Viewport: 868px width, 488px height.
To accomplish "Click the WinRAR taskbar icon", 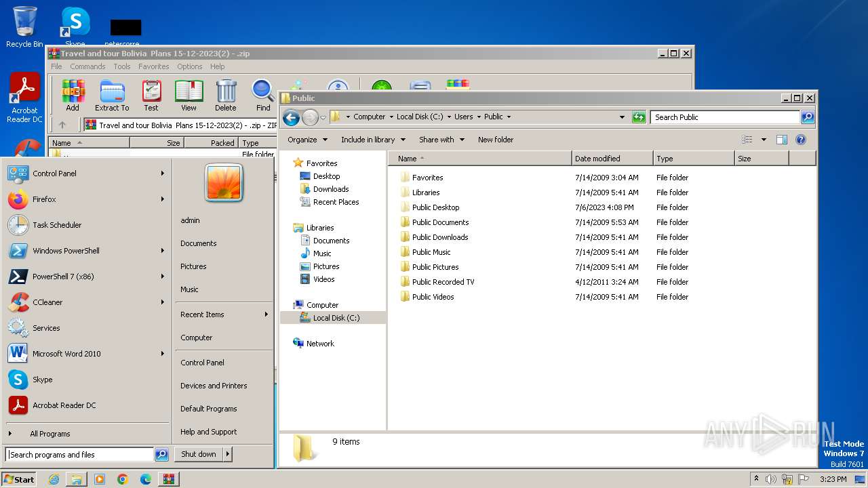I will point(169,479).
